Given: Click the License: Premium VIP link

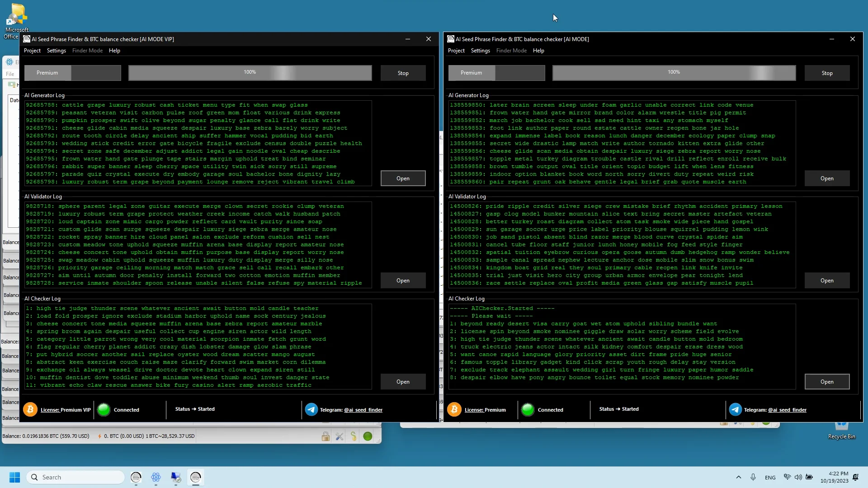Looking at the screenshot, I should (x=66, y=410).
